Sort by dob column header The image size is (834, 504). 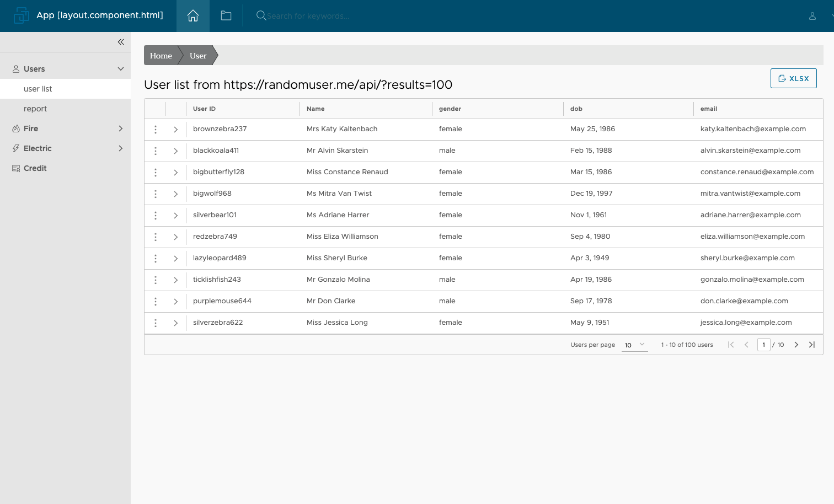(576, 109)
